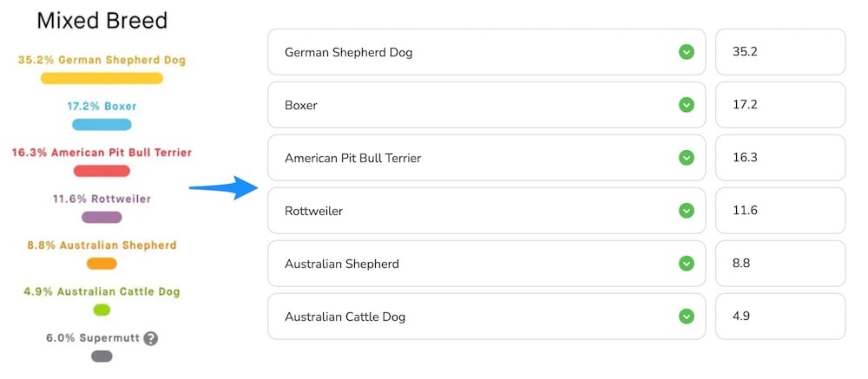
Task: Click the 4.9 percentage input box
Action: click(780, 317)
